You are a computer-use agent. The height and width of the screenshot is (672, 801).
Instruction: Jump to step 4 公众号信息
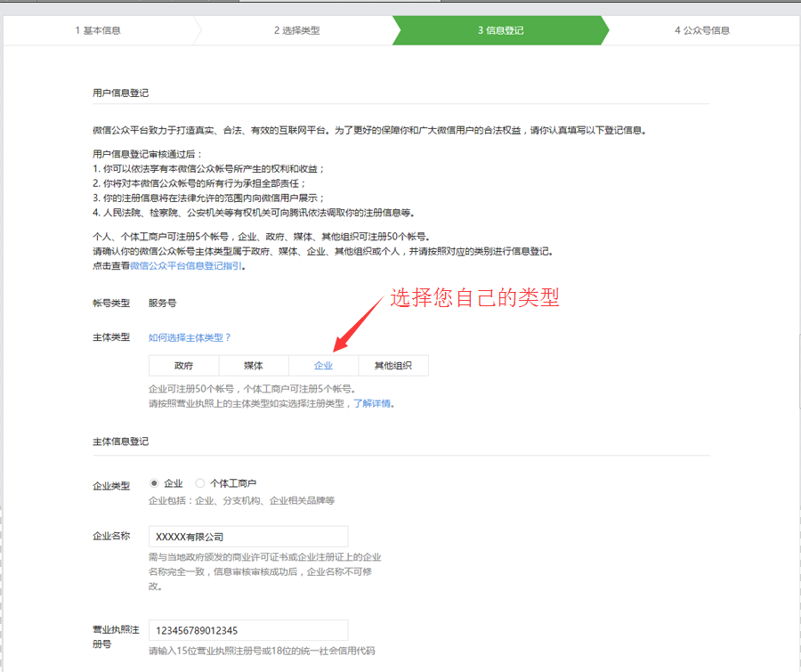coord(701,30)
